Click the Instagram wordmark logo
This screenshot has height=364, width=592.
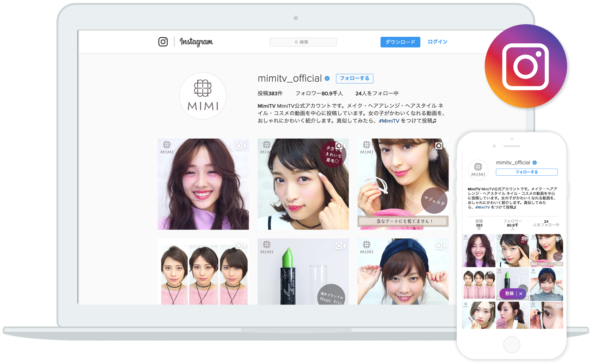click(x=196, y=42)
